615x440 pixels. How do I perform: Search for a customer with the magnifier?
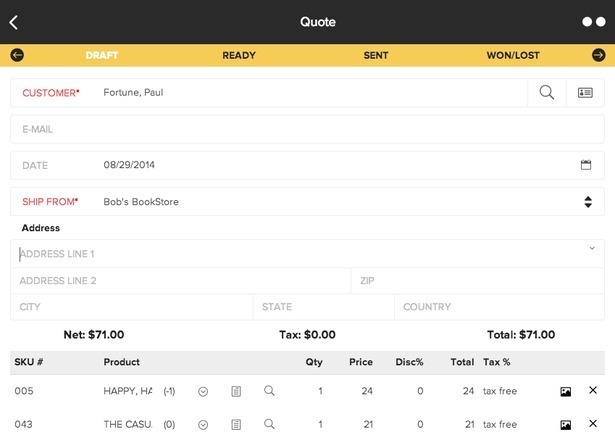coord(546,93)
